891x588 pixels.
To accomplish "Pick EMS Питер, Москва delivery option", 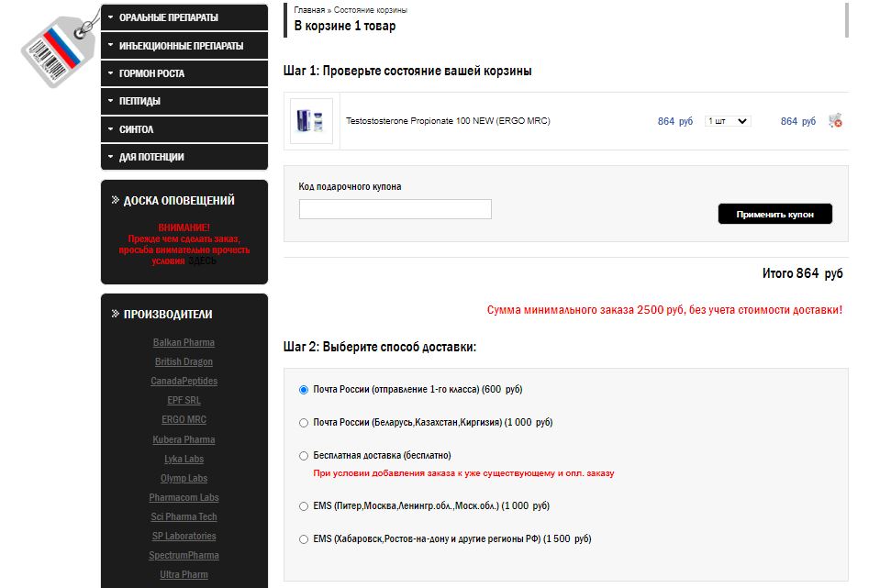I will tap(304, 506).
